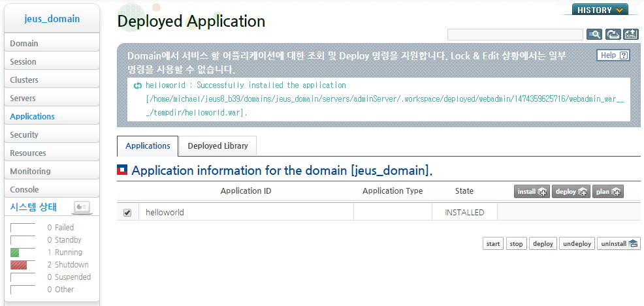Click the search magnifier icon button
This screenshot has height=306, width=644.
[x=594, y=35]
